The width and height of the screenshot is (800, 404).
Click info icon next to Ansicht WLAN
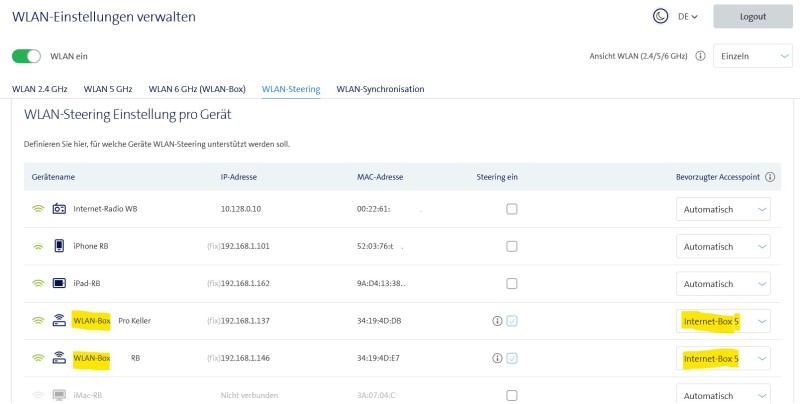point(700,56)
